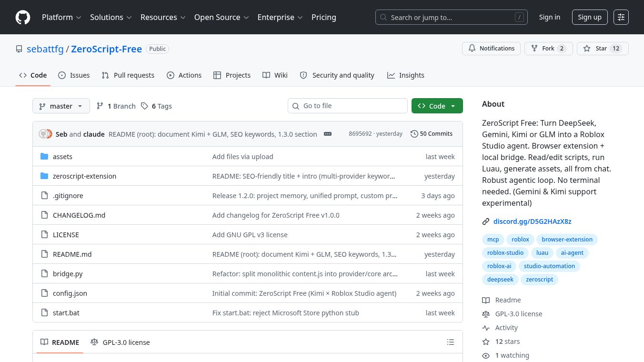Open the Issues tab
The width and height of the screenshot is (644, 362).
point(74,75)
